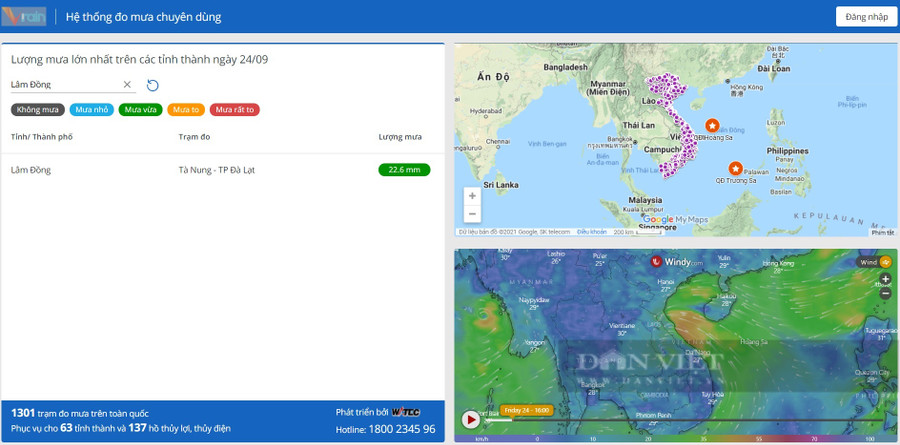Viewport: 900px width, 445px height.
Task: Open the Windy.com logo link
Action: 672,262
